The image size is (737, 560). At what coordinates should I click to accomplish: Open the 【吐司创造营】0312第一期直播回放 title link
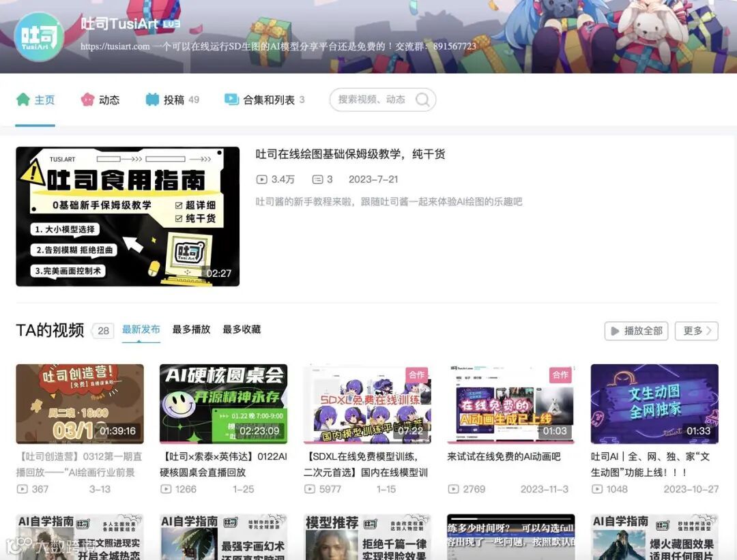pos(80,464)
